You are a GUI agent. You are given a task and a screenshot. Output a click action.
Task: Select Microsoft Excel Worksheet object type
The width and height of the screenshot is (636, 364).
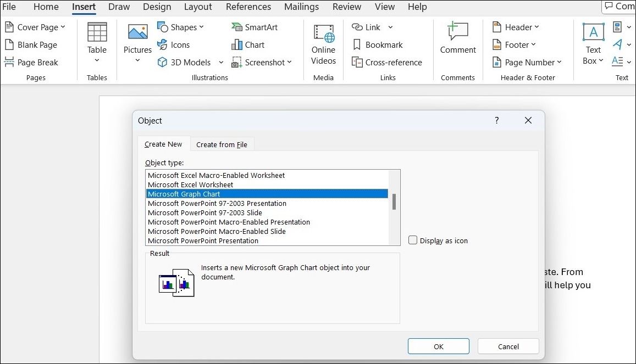point(189,184)
